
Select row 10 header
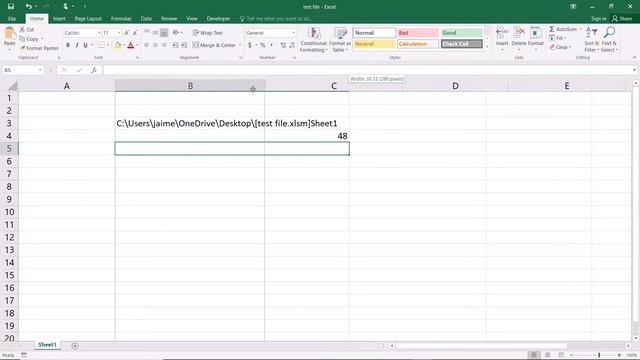pyautogui.click(x=9, y=212)
